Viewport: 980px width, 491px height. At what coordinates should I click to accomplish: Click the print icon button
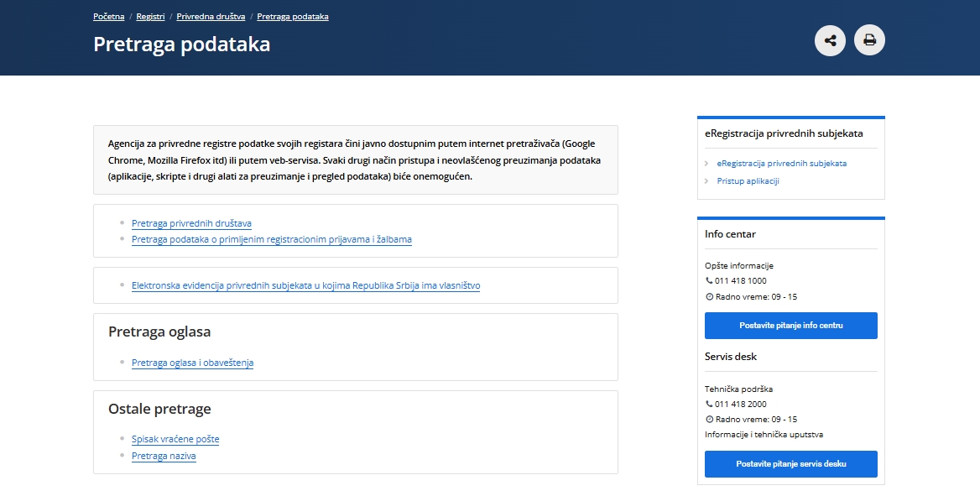[x=869, y=40]
